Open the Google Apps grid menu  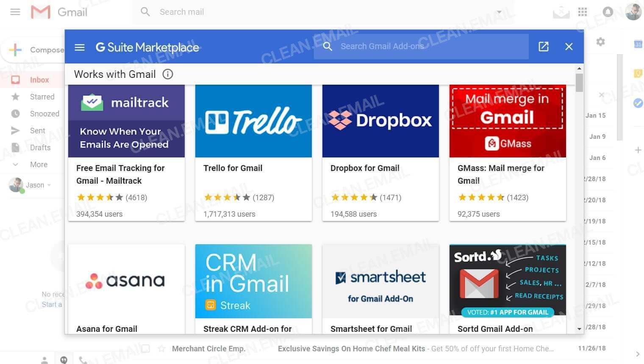tap(583, 12)
